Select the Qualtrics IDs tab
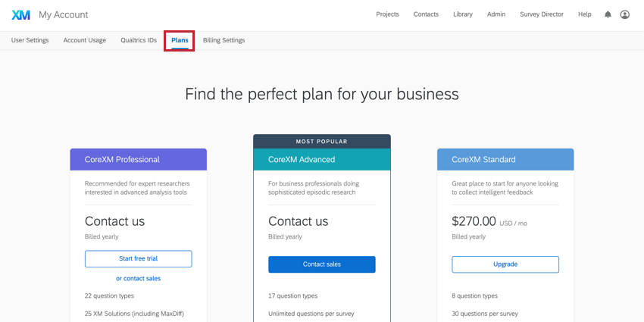 click(139, 40)
